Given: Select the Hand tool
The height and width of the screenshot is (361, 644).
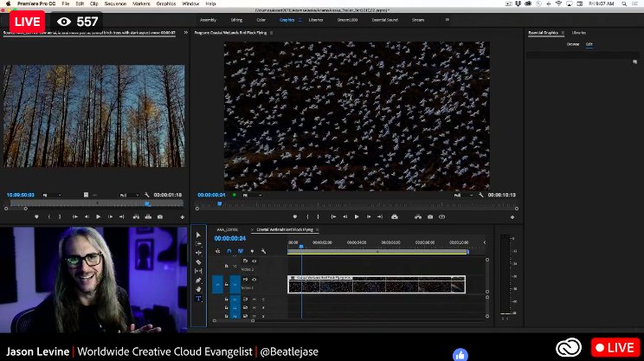Looking at the screenshot, I should click(x=198, y=289).
